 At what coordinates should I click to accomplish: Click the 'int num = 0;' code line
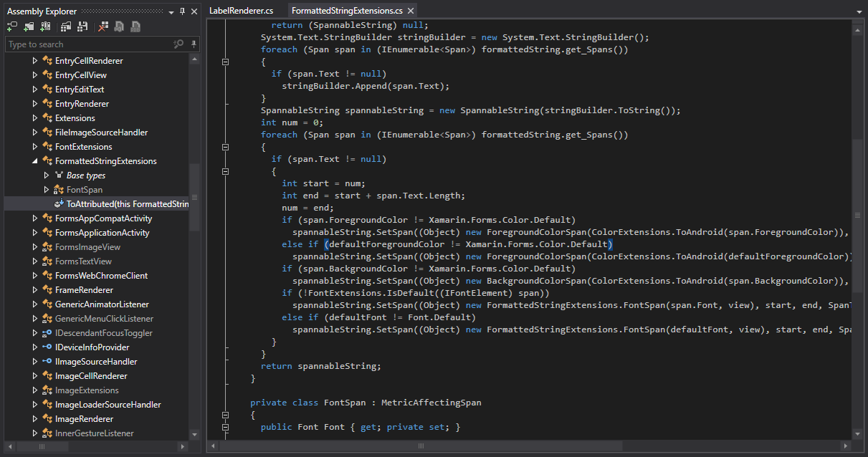(292, 122)
